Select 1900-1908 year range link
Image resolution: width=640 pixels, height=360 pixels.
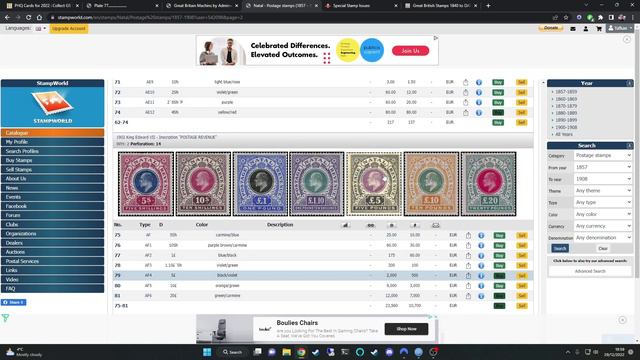[566, 127]
